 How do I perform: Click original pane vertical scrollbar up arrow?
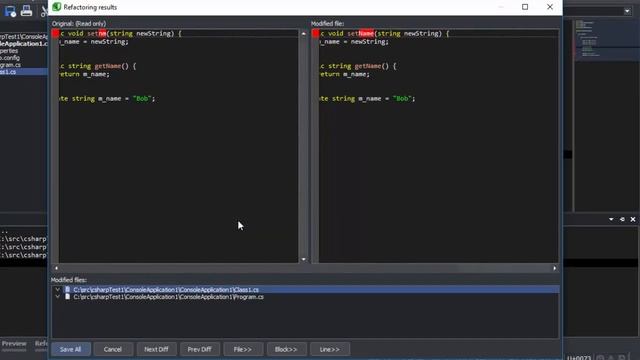(x=304, y=33)
